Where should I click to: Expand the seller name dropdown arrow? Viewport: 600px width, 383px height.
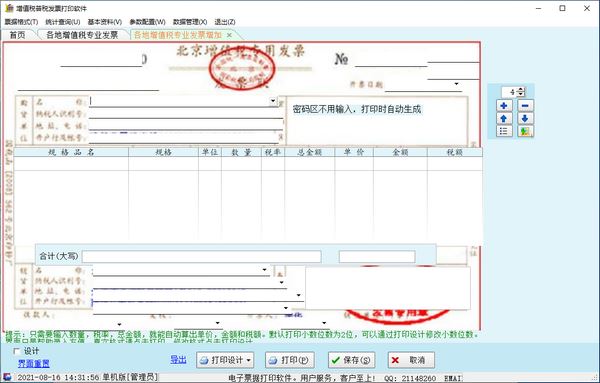[264, 270]
